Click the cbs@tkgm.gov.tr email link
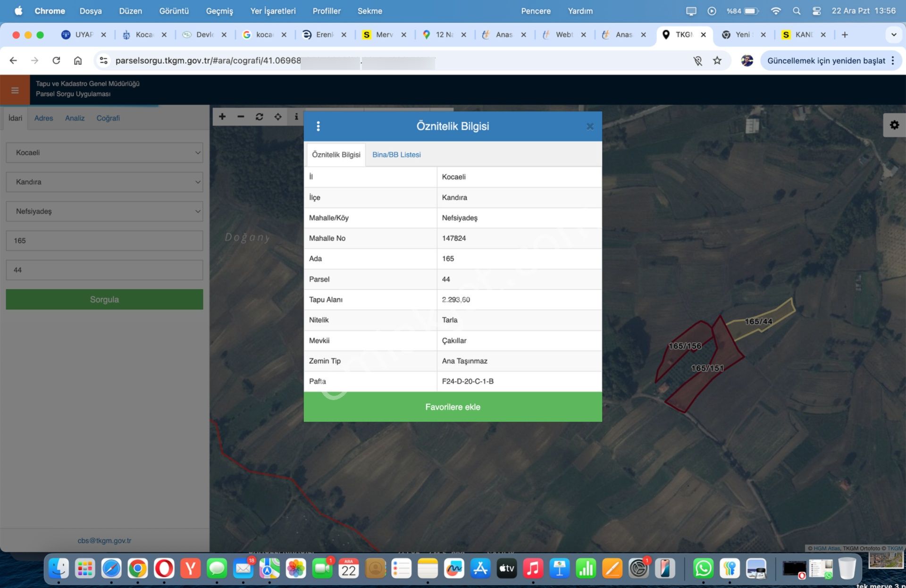 (104, 540)
